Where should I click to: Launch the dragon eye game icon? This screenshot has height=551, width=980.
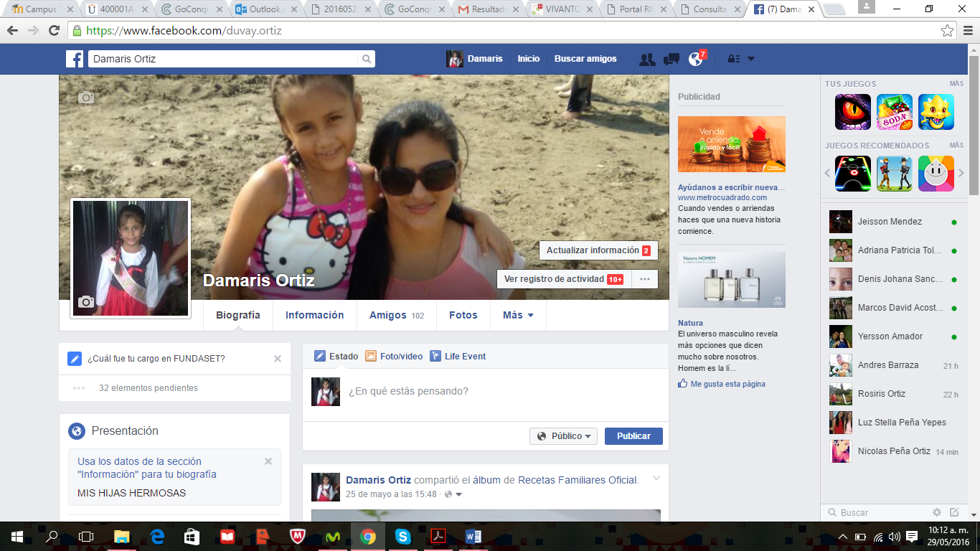coord(853,112)
